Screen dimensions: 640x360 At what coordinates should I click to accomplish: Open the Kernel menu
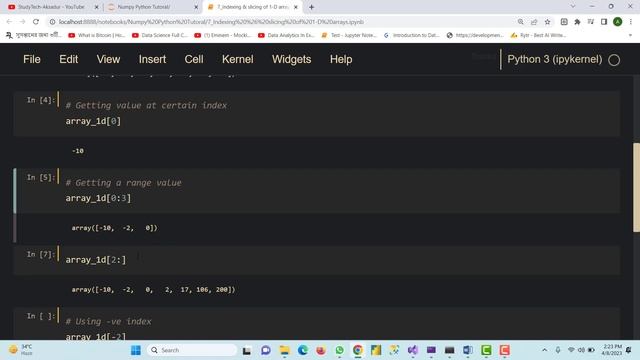click(238, 59)
